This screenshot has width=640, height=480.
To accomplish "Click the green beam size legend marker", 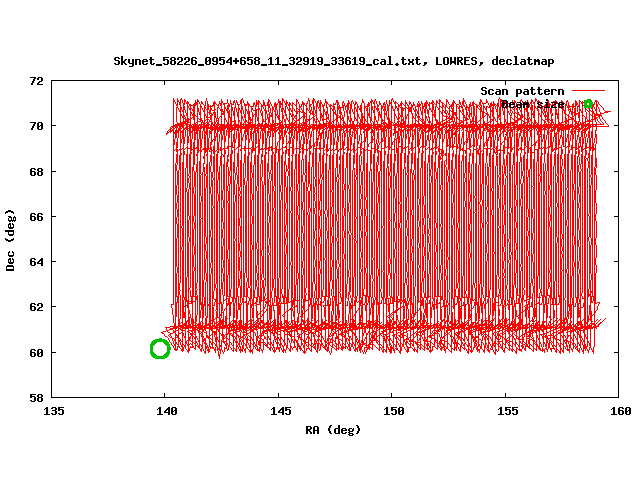I will click(588, 104).
